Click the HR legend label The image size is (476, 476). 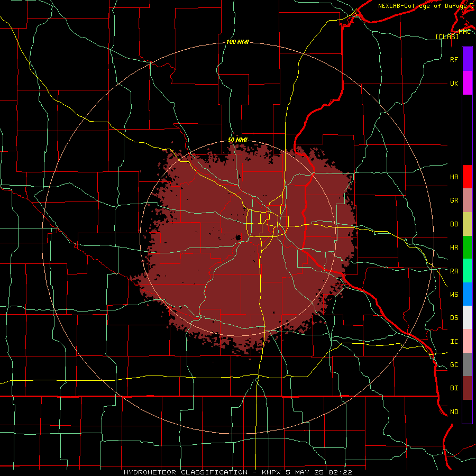[454, 248]
